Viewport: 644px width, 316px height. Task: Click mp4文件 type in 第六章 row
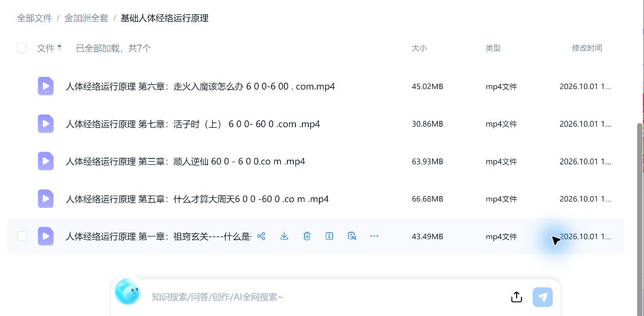click(x=501, y=86)
